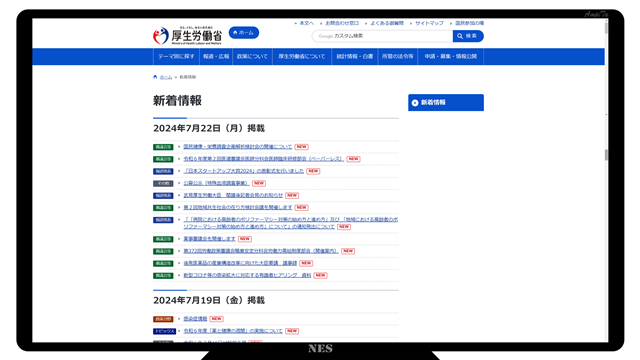This screenshot has height=360, width=640.
Task: Open 後発医薬品の産業構造改革 大臣要請 議事録 link
Action: [240, 263]
